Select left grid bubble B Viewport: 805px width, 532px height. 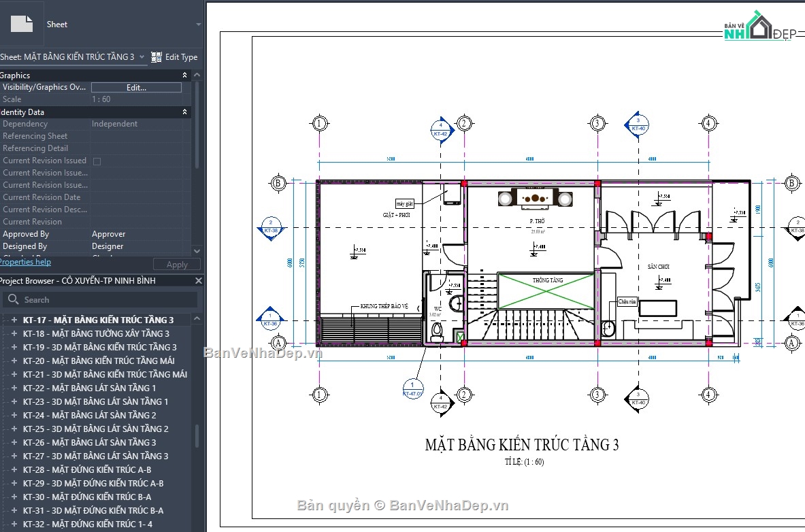pos(278,183)
